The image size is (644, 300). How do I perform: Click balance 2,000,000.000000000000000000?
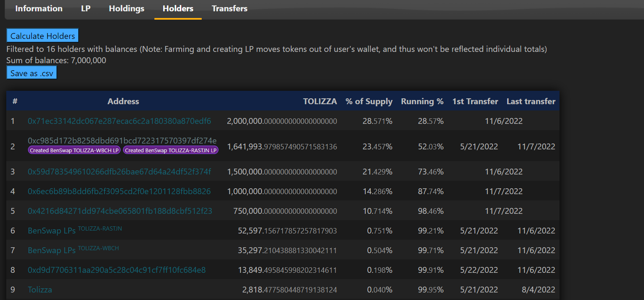click(x=282, y=121)
